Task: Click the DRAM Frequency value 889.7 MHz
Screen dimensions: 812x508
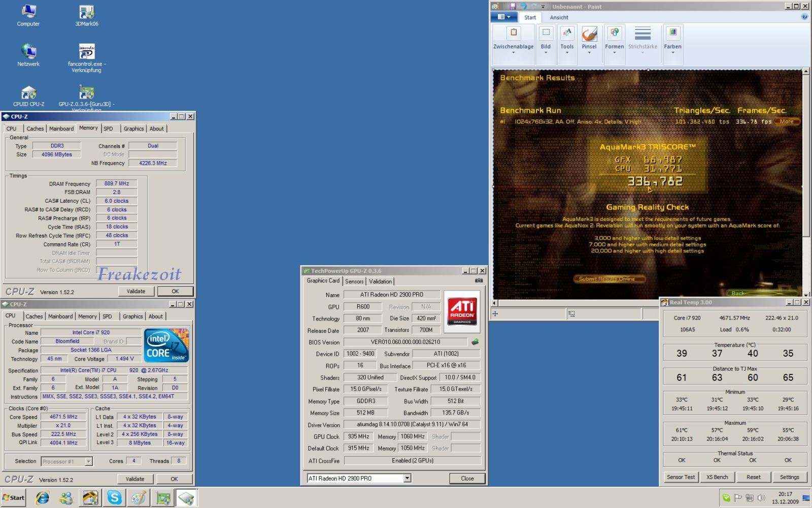Action: (x=117, y=183)
